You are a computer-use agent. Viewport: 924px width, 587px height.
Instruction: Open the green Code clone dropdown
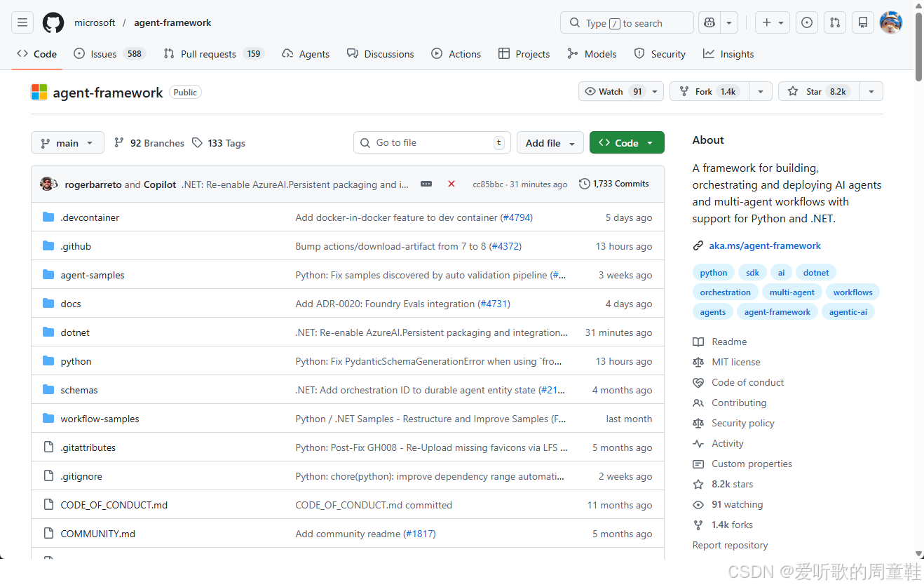627,142
